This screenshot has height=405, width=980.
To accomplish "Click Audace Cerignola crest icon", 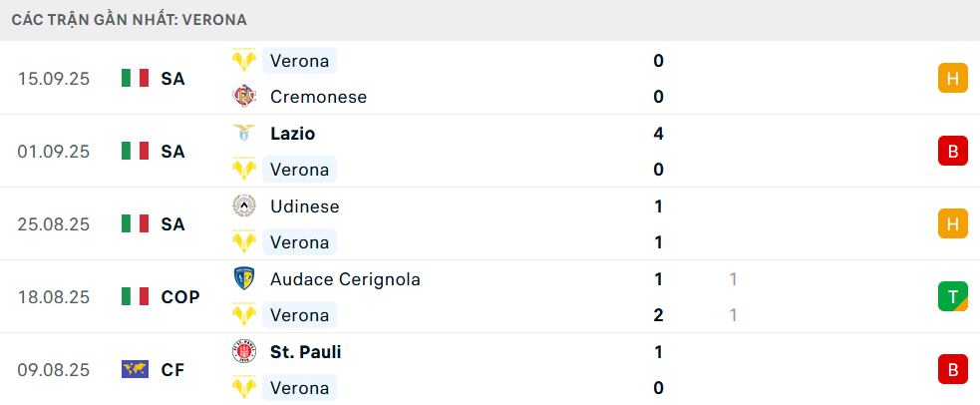I will (x=243, y=279).
